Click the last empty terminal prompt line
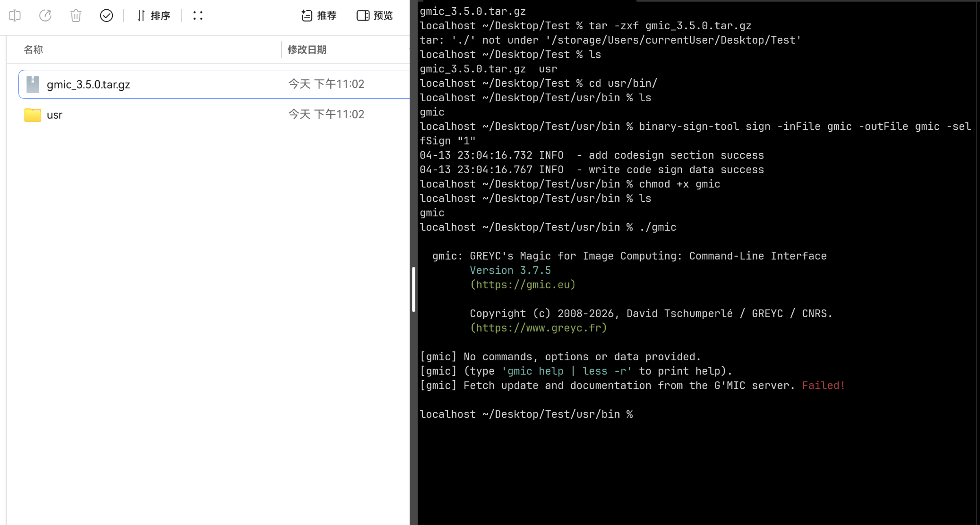 (526, 414)
